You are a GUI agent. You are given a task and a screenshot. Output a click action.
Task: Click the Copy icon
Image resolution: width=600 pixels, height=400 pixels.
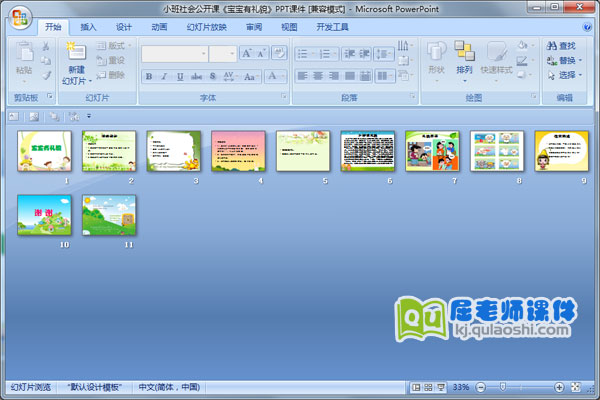point(46,60)
